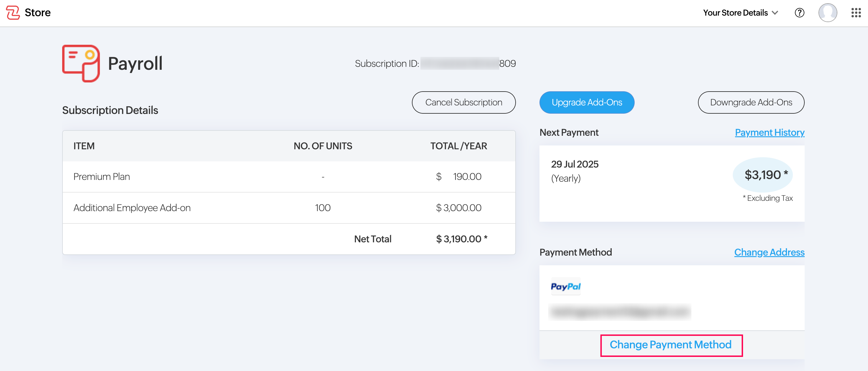Open the Payment History link
Image resolution: width=868 pixels, height=371 pixels.
(x=769, y=132)
